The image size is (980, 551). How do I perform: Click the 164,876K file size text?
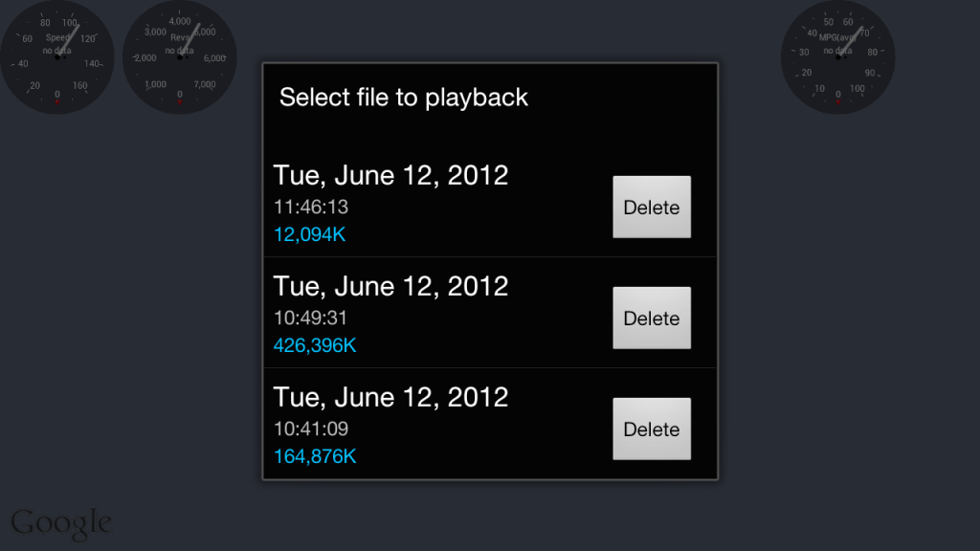click(315, 455)
